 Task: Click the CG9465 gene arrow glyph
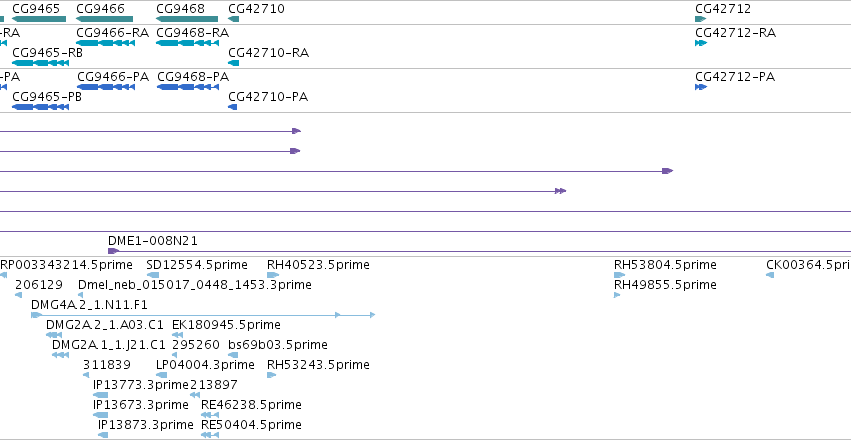pos(39,19)
